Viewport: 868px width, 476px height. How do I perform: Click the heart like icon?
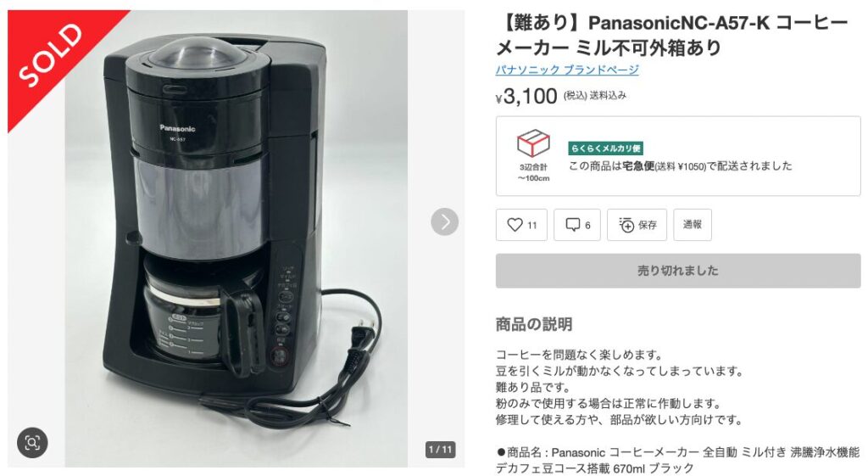(515, 224)
